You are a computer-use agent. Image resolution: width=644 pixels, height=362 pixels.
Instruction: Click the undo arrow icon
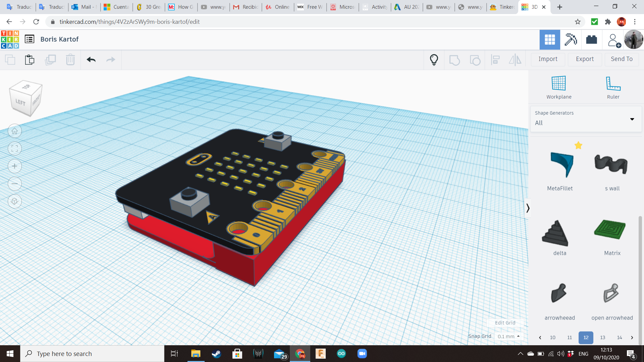coord(91,60)
